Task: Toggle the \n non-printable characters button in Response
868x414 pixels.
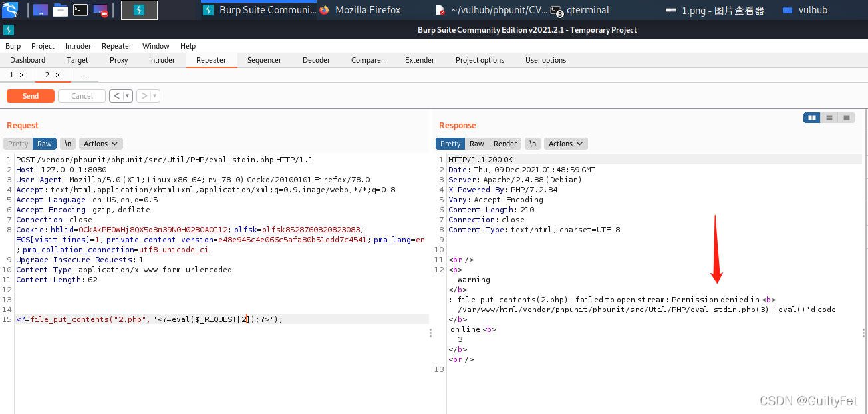Action: point(533,144)
